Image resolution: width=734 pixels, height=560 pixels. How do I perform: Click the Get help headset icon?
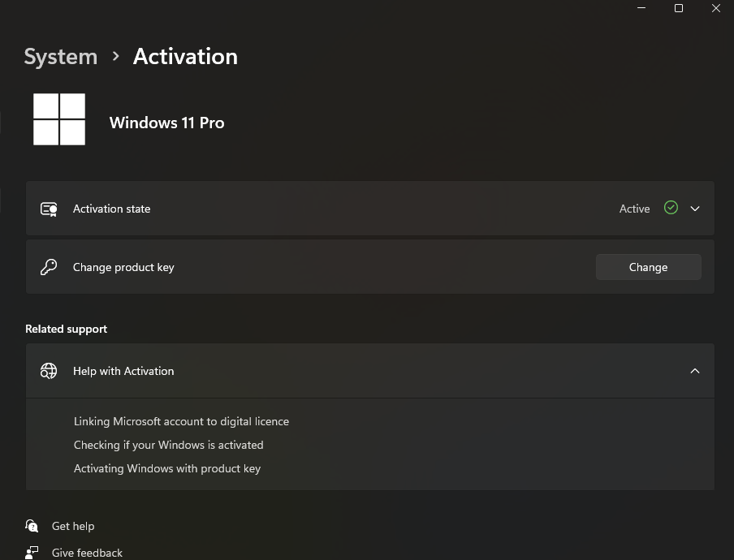tap(32, 526)
